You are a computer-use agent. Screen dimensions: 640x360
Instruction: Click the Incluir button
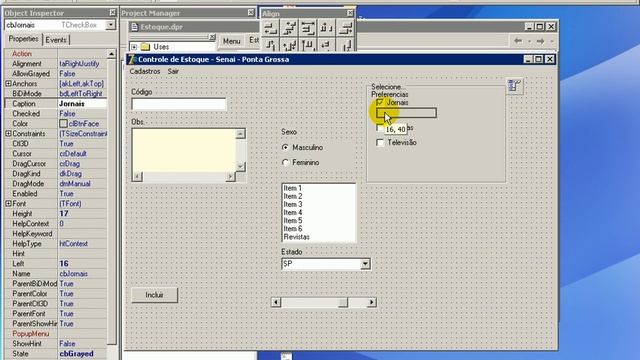point(155,295)
